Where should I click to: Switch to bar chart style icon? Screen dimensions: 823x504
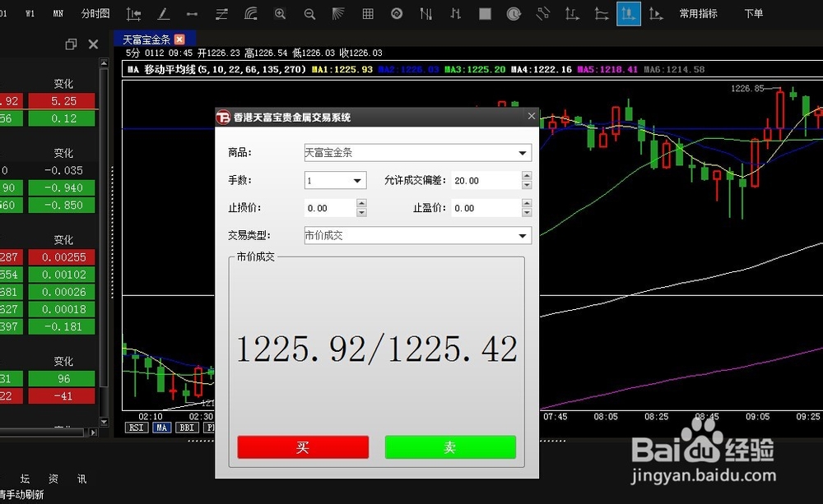point(426,14)
